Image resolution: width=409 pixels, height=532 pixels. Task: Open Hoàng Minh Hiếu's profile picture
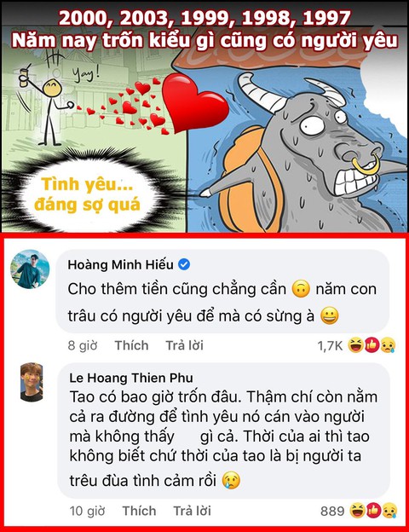point(30,269)
